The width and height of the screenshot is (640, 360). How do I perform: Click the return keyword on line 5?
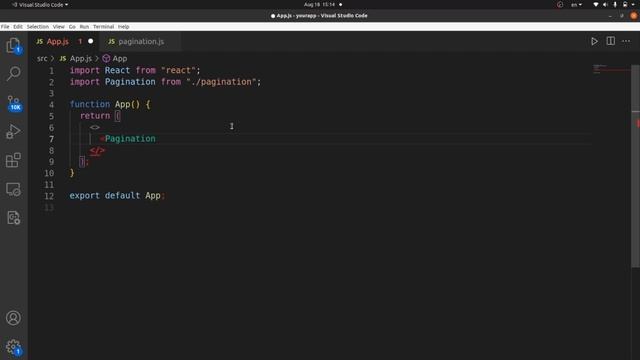pyautogui.click(x=95, y=116)
